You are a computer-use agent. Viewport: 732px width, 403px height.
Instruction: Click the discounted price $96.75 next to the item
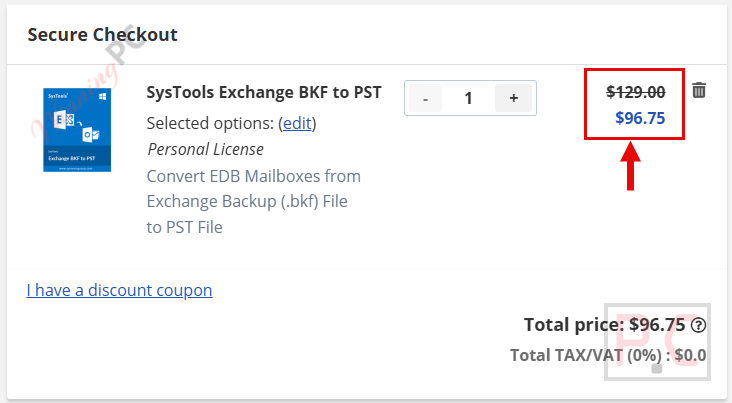tap(640, 118)
